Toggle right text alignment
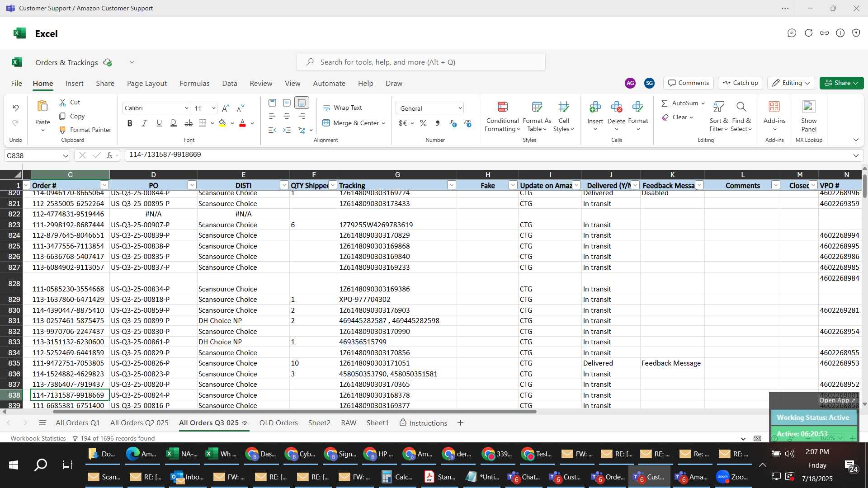868x488 pixels. pos(302,116)
